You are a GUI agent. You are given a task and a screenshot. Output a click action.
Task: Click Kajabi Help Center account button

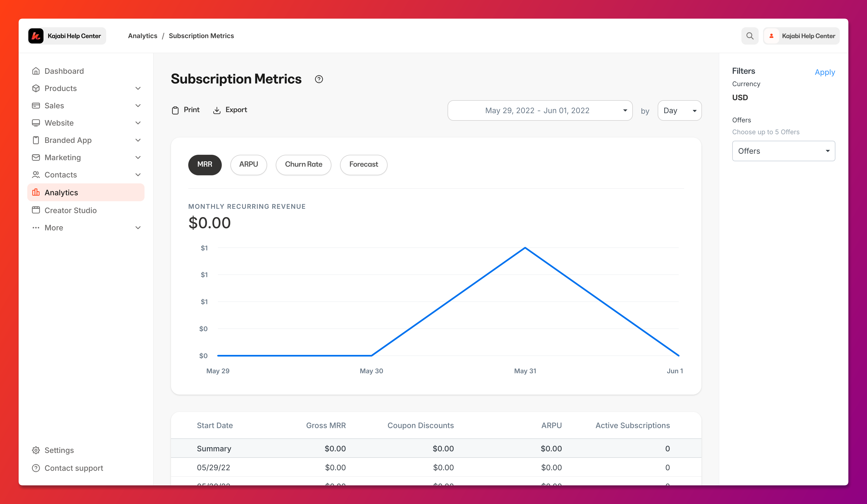pos(801,36)
